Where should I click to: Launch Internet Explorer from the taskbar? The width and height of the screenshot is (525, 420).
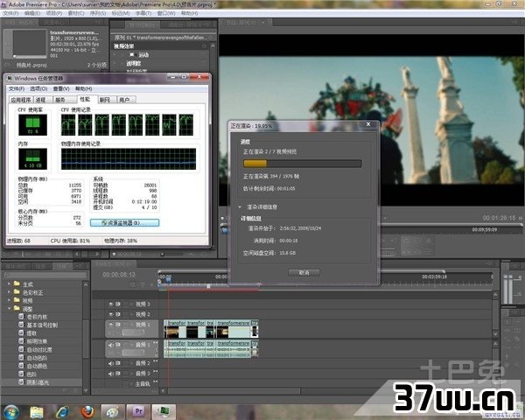click(63, 412)
